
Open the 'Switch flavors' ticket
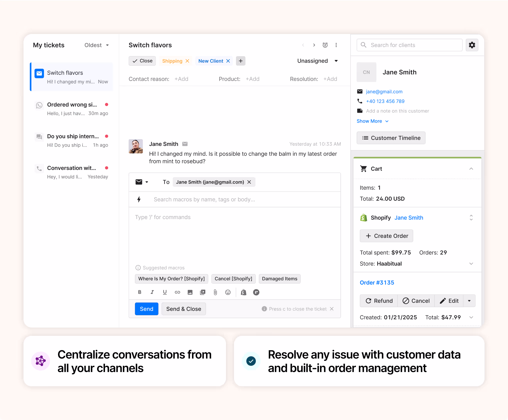[71, 77]
